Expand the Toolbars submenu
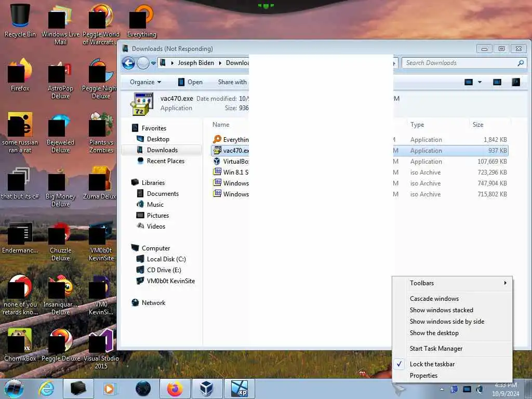Screen dimensions: 532x399 pyautogui.click(x=453, y=283)
